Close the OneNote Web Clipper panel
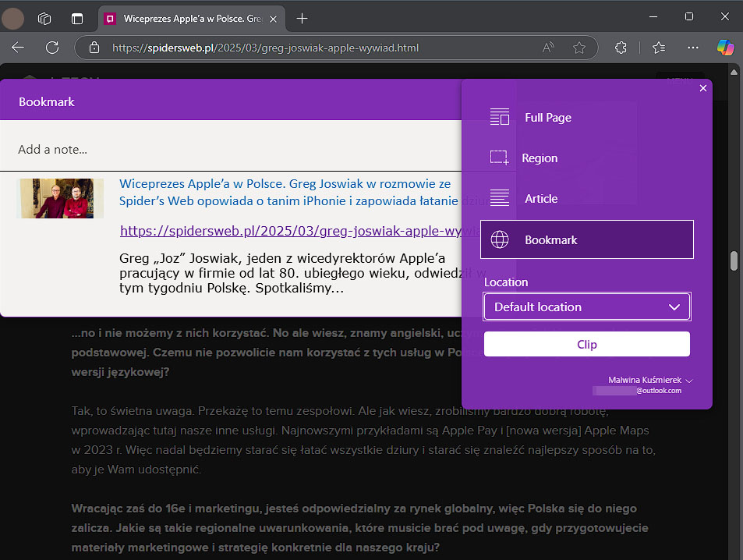 coord(703,88)
